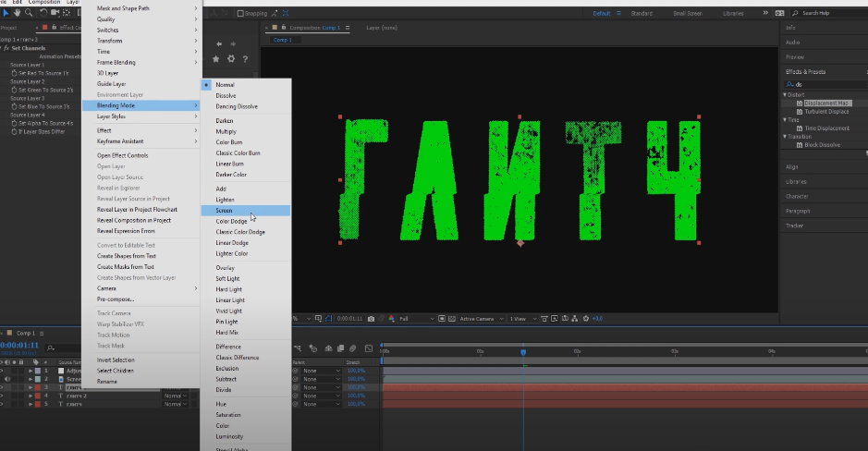Toggle hide shy layers icon

tap(328, 348)
